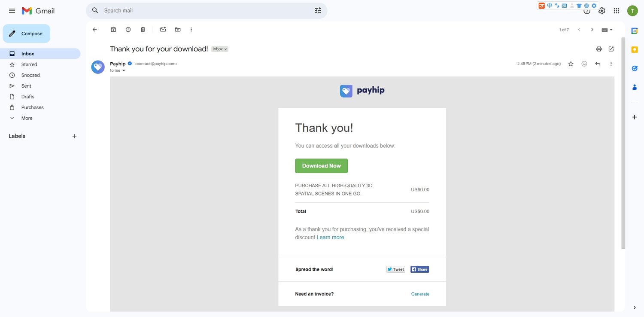The height and width of the screenshot is (317, 644).
Task: Go to the Purchases label
Action: [x=32, y=107]
